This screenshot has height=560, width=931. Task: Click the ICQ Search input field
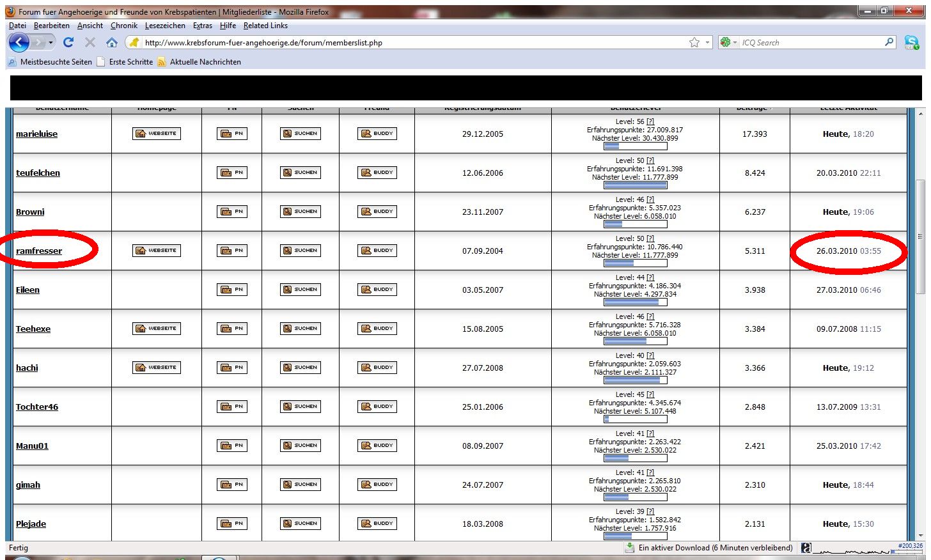[811, 43]
